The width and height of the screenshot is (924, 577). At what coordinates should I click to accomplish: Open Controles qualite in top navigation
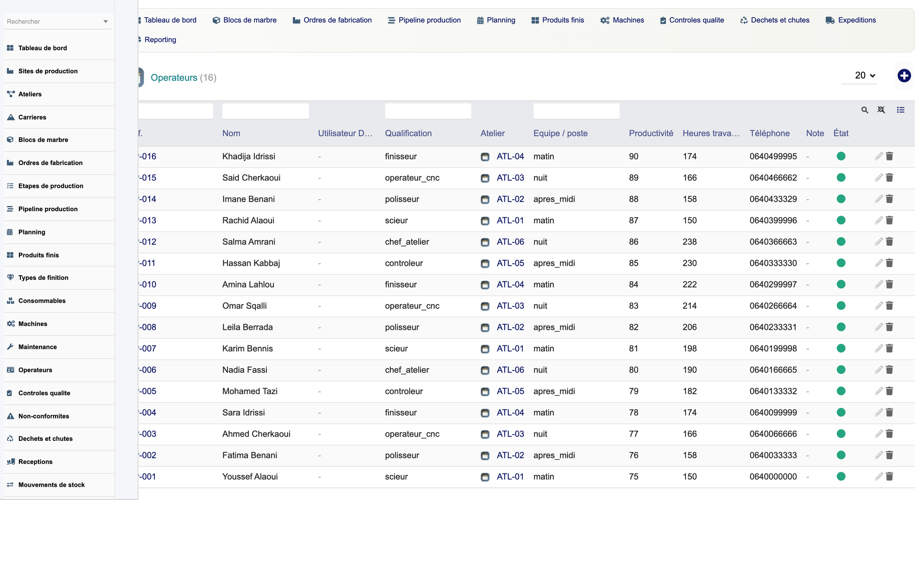[692, 20]
